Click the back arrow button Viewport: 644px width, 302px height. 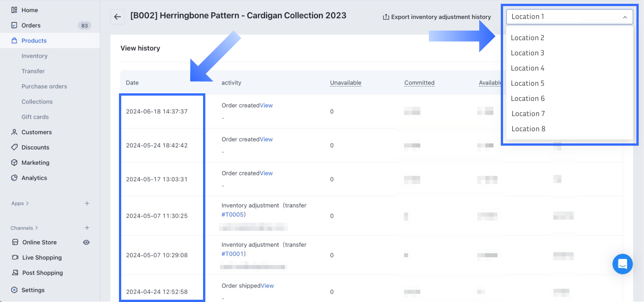tap(117, 17)
